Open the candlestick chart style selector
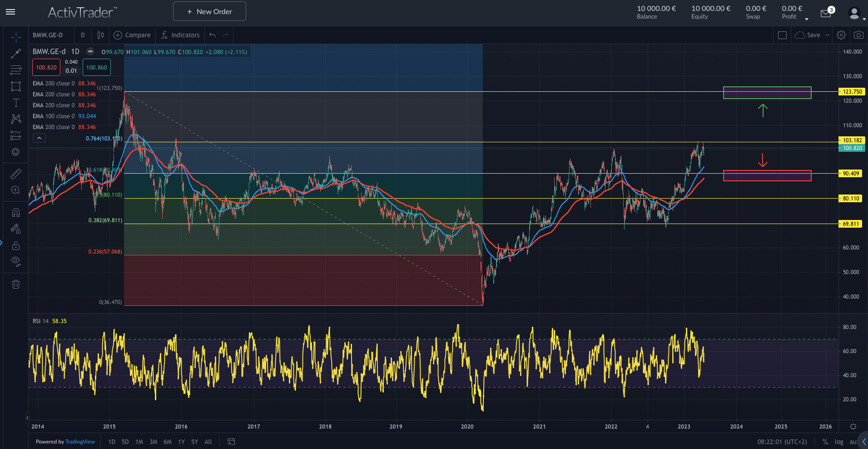 [x=100, y=35]
